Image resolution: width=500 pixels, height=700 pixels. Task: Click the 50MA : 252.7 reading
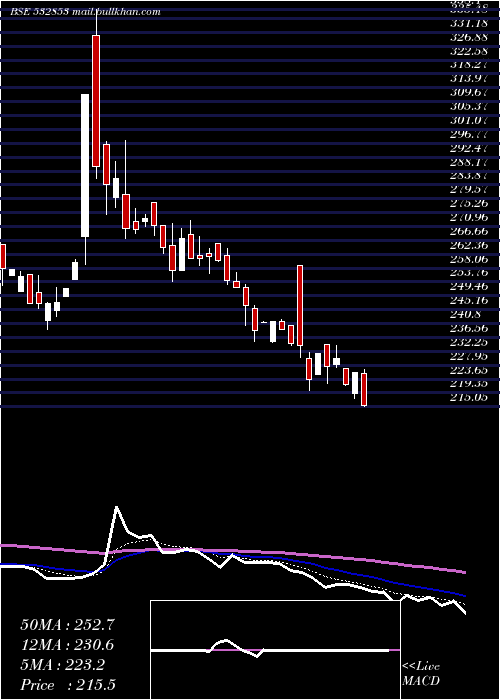[x=68, y=625]
